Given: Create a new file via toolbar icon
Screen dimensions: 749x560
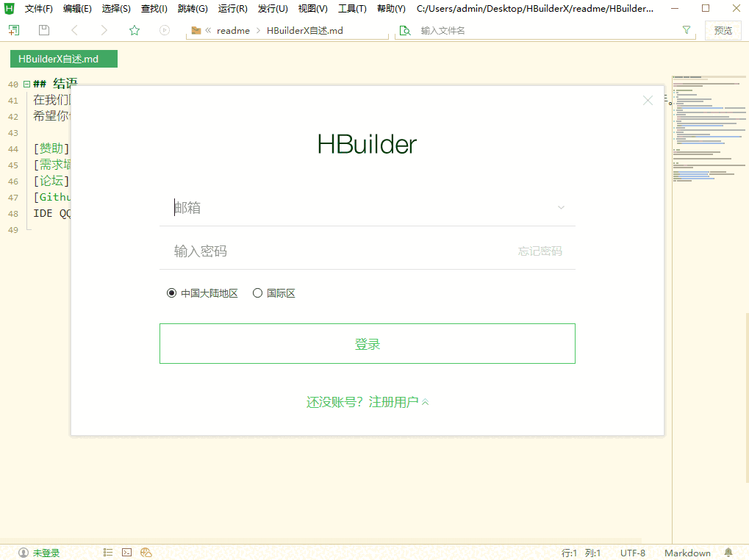Looking at the screenshot, I should 13,30.
